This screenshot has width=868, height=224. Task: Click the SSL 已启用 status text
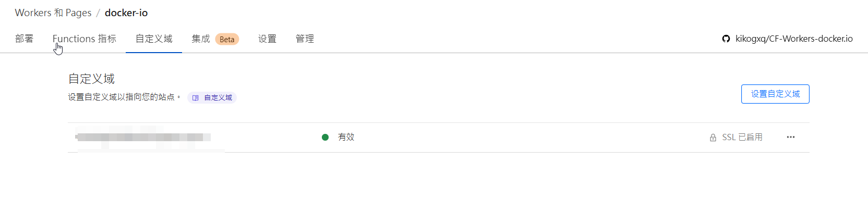[x=742, y=137]
